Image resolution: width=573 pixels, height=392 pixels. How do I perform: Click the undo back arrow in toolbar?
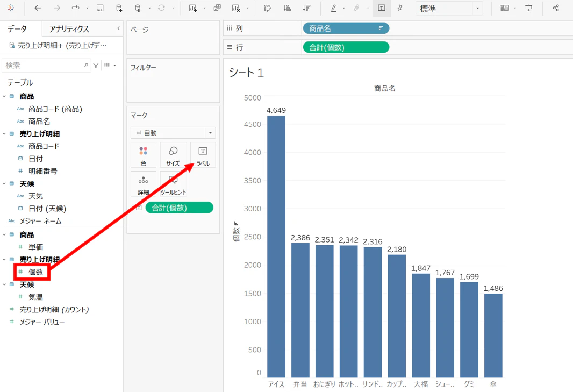click(38, 8)
